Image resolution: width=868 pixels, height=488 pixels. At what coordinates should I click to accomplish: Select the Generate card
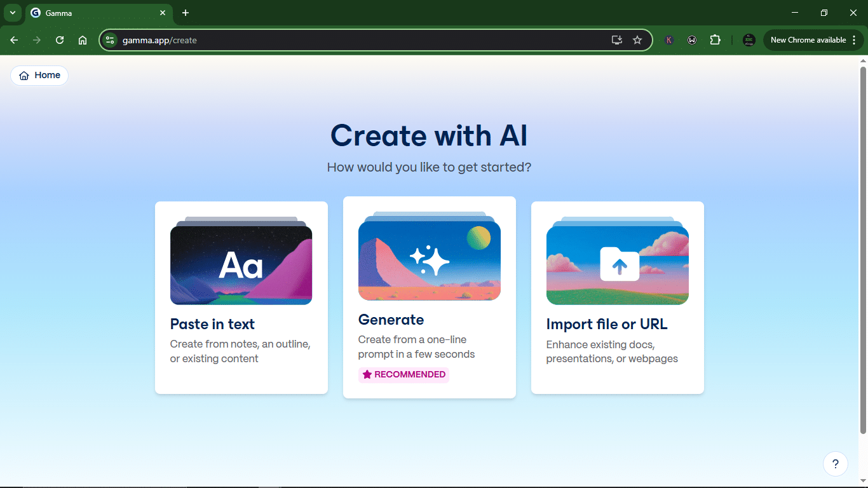(430, 297)
